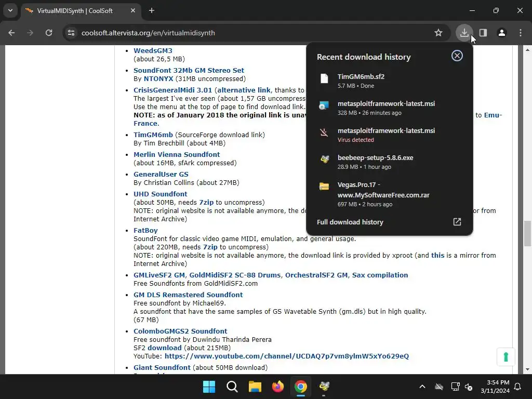Open a new tab with plus button

tap(152, 10)
